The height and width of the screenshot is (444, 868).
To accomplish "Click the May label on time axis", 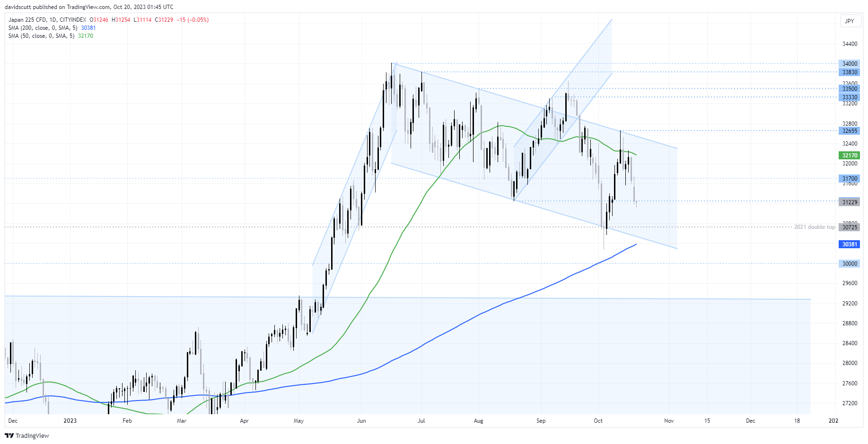I will (298, 421).
